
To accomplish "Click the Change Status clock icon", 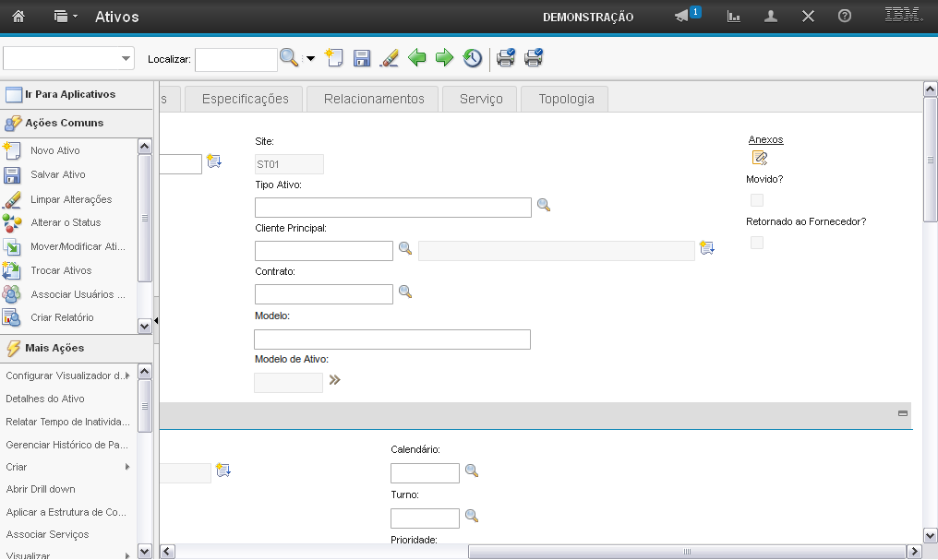I will (473, 58).
